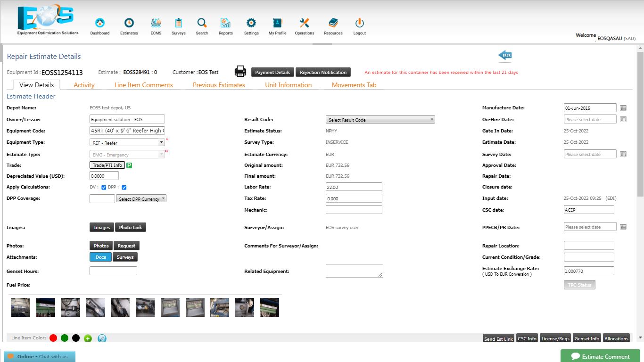Screen dimensions: 644x362
Task: Open the ECMS module icon
Action: click(x=156, y=22)
